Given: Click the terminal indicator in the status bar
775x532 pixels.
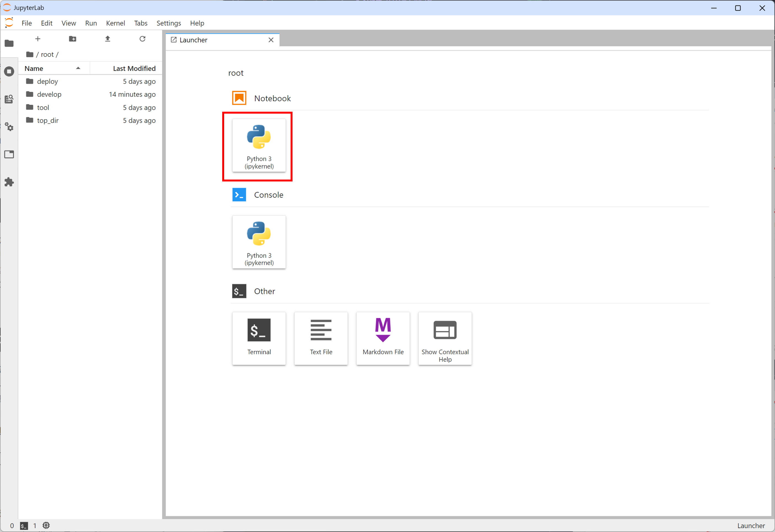Looking at the screenshot, I should click(x=23, y=525).
